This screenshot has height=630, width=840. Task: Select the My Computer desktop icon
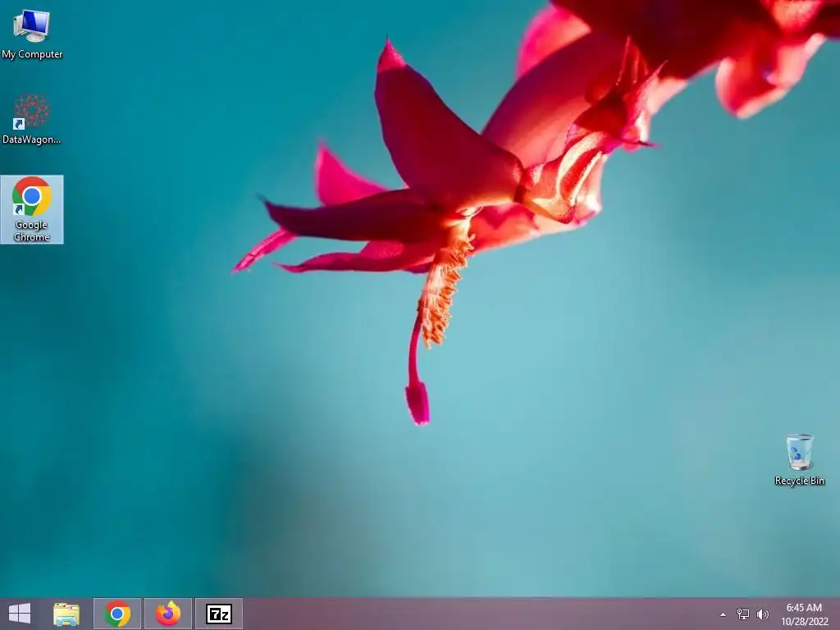coord(32,34)
